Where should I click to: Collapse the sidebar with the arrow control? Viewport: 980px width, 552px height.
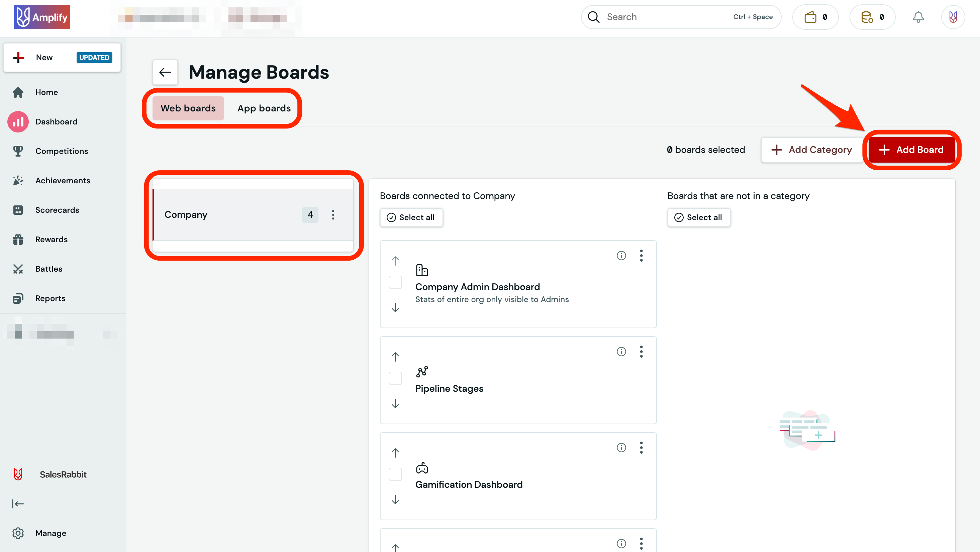coord(18,503)
